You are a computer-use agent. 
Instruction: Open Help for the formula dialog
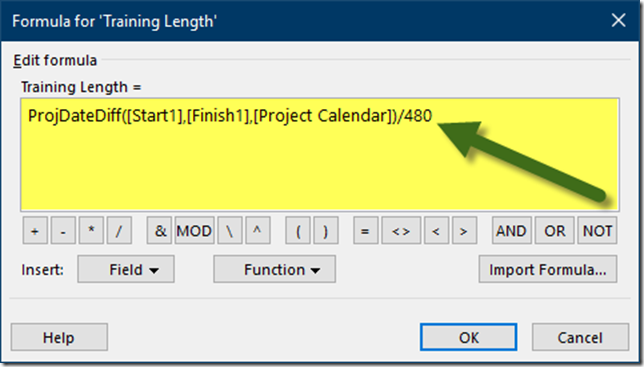pos(60,337)
